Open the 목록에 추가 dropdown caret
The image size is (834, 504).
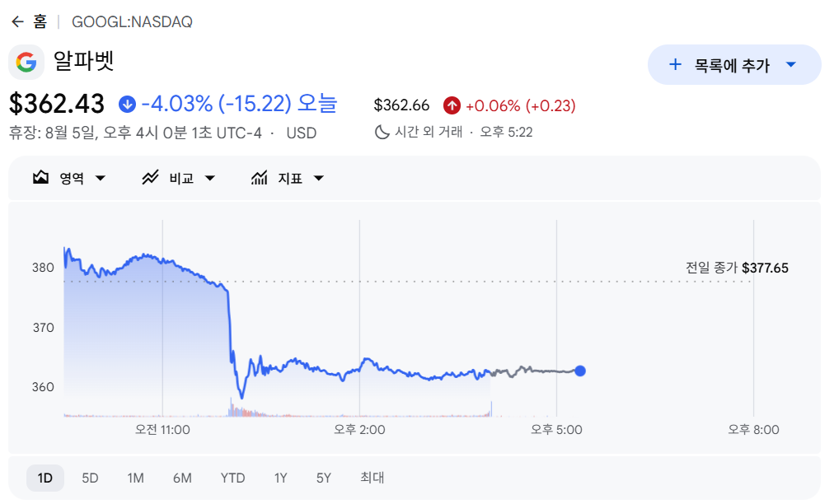click(791, 65)
